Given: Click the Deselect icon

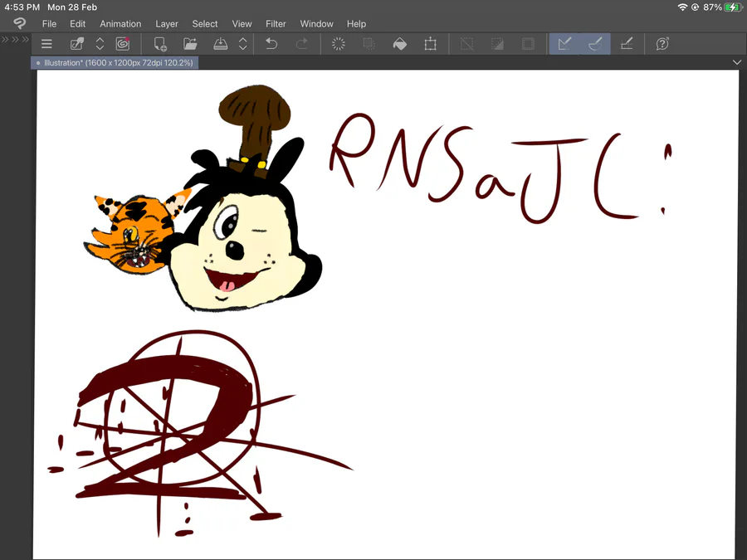Looking at the screenshot, I should [x=466, y=44].
